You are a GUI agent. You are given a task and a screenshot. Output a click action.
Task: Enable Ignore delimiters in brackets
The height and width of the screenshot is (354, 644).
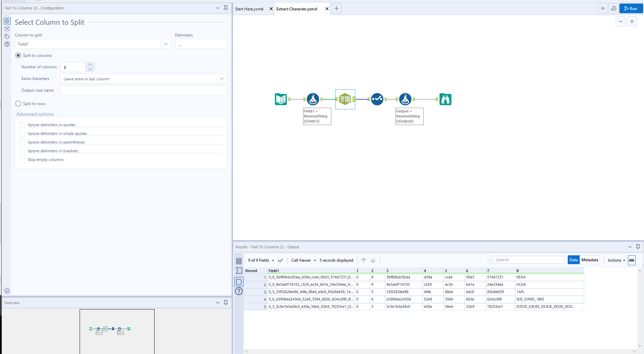pos(22,151)
